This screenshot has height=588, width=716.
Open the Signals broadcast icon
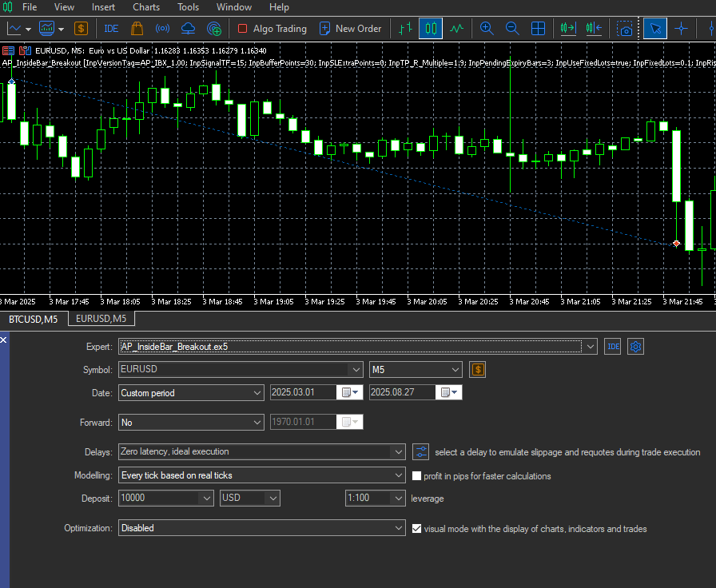point(162,29)
